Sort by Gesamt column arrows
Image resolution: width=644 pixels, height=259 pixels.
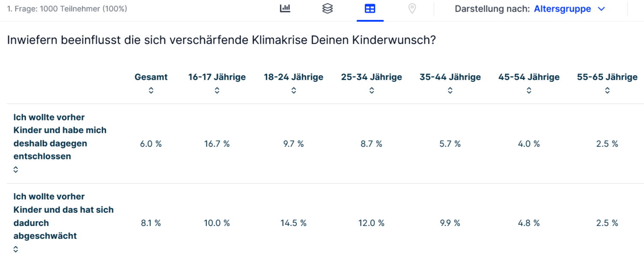point(151,90)
